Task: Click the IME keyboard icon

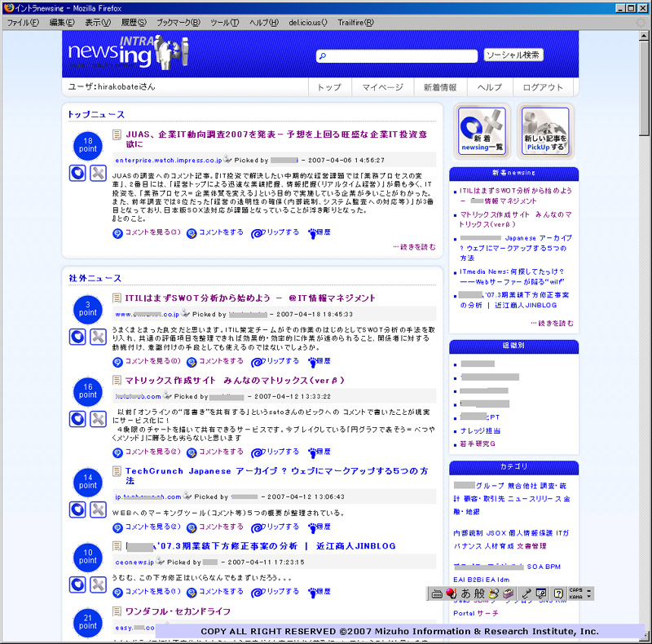Action: [437, 593]
